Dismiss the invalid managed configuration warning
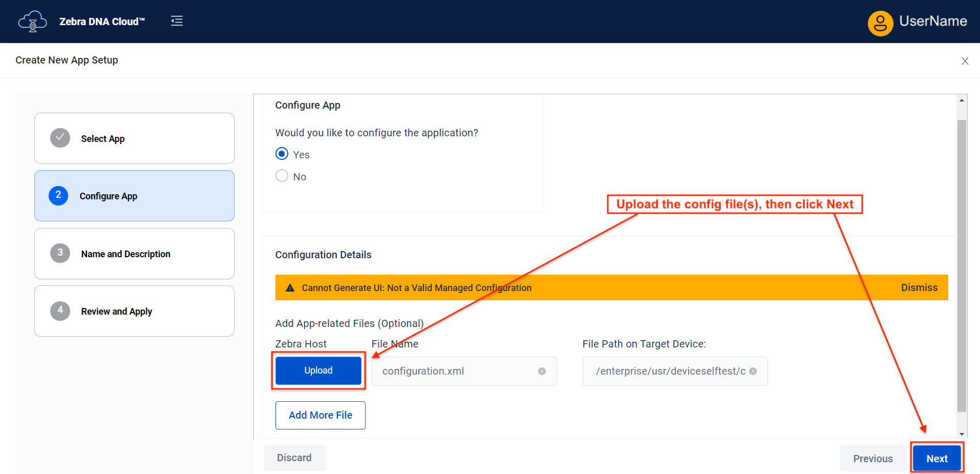The image size is (980, 474). [x=919, y=287]
